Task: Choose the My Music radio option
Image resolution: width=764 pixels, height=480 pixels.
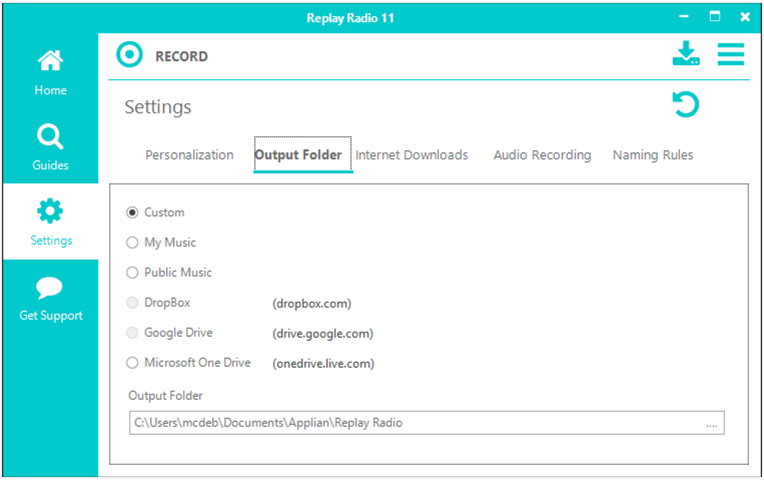Action: [161, 242]
